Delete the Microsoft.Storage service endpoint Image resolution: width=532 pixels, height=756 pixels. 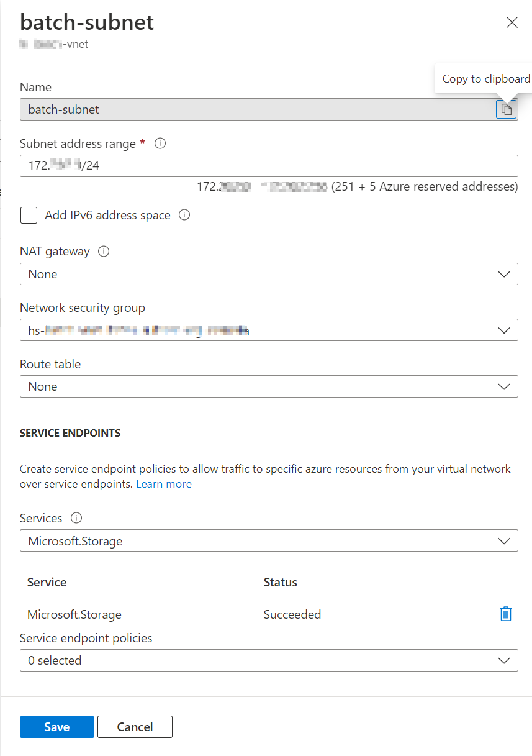[505, 614]
